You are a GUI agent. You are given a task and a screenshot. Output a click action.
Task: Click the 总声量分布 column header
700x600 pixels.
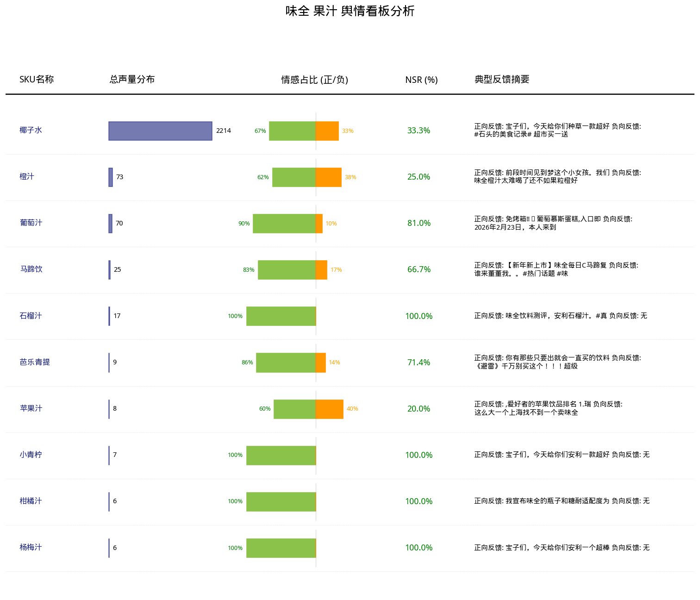coord(132,80)
